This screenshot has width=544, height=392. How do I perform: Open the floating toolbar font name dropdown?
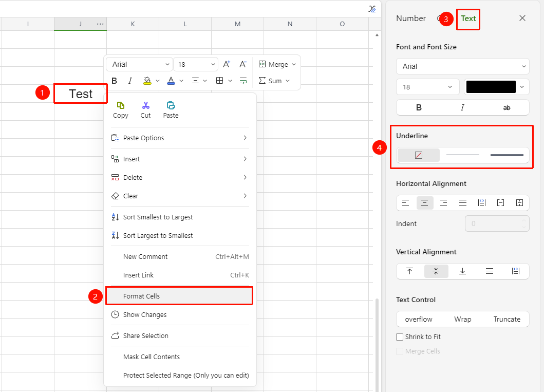(139, 64)
